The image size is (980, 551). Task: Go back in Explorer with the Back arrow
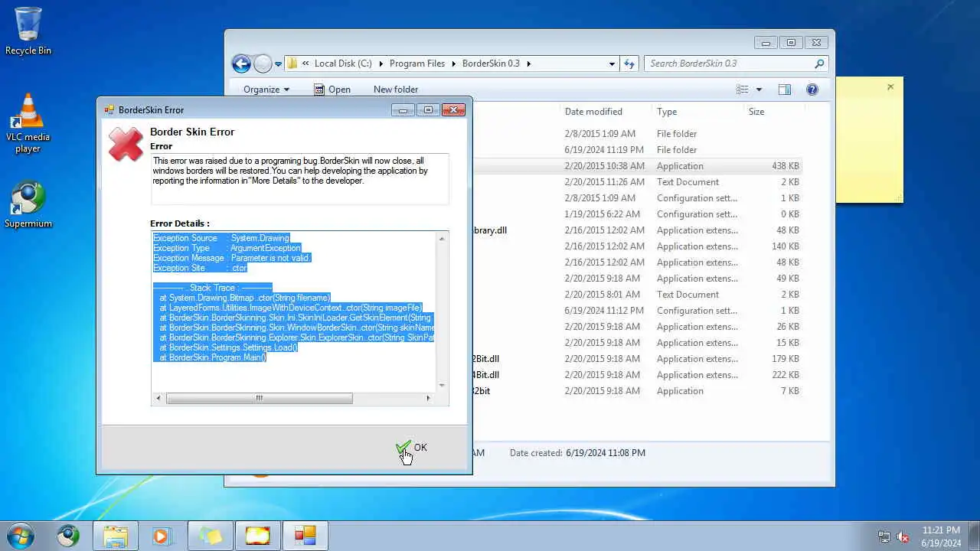click(241, 64)
